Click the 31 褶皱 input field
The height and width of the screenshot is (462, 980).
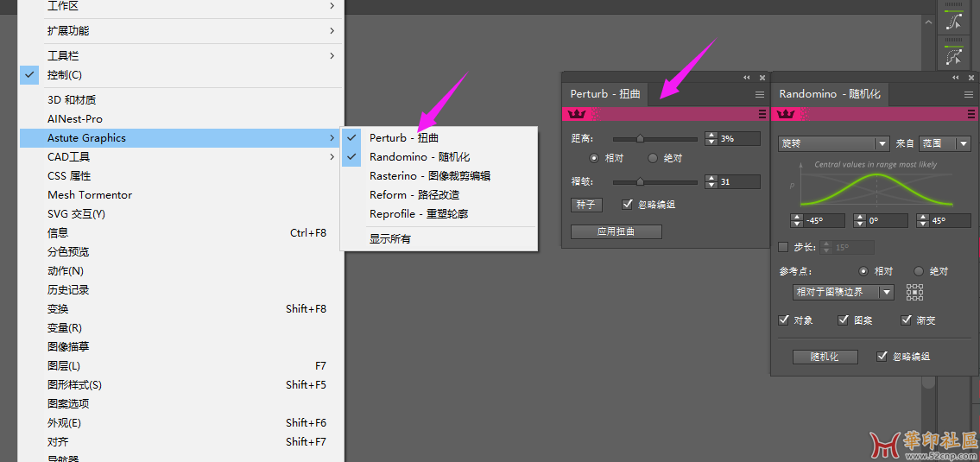(739, 182)
